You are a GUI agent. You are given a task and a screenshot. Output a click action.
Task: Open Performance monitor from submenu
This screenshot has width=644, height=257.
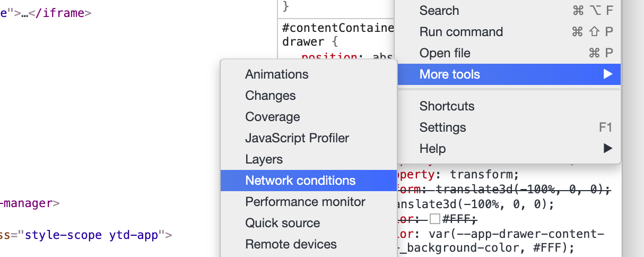[x=305, y=202]
